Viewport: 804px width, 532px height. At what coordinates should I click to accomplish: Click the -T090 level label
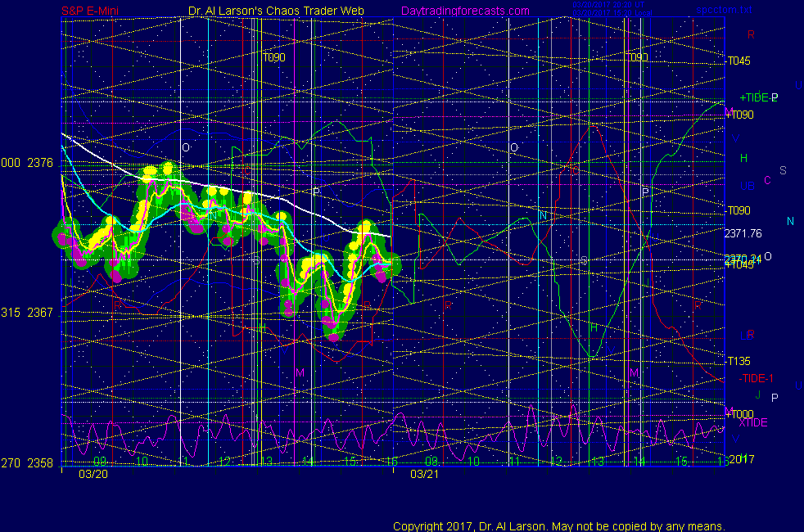(739, 210)
